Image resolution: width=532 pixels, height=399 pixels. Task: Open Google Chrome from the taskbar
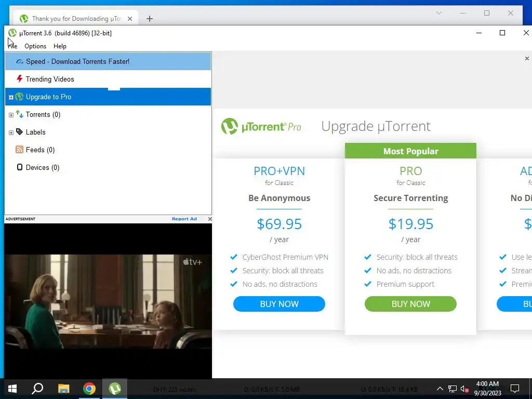[89, 389]
